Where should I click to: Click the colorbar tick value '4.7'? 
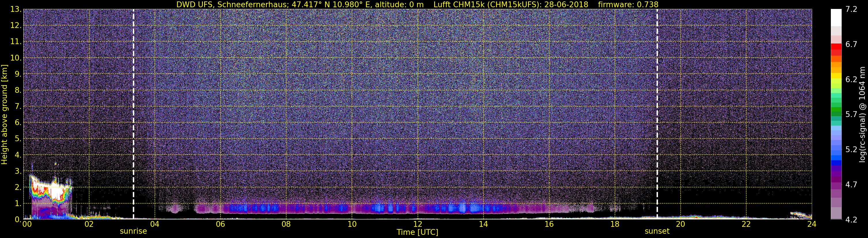tap(851, 185)
